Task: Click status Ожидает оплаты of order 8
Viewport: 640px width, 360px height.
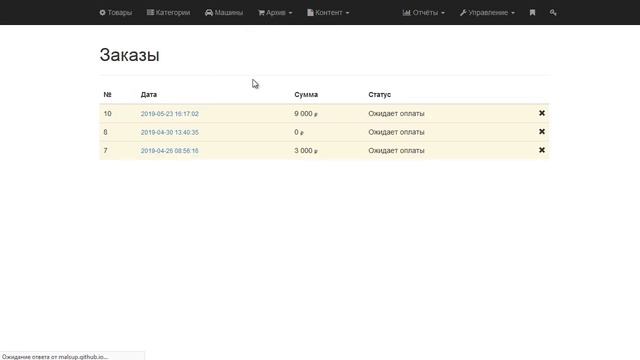Action: coord(396,132)
